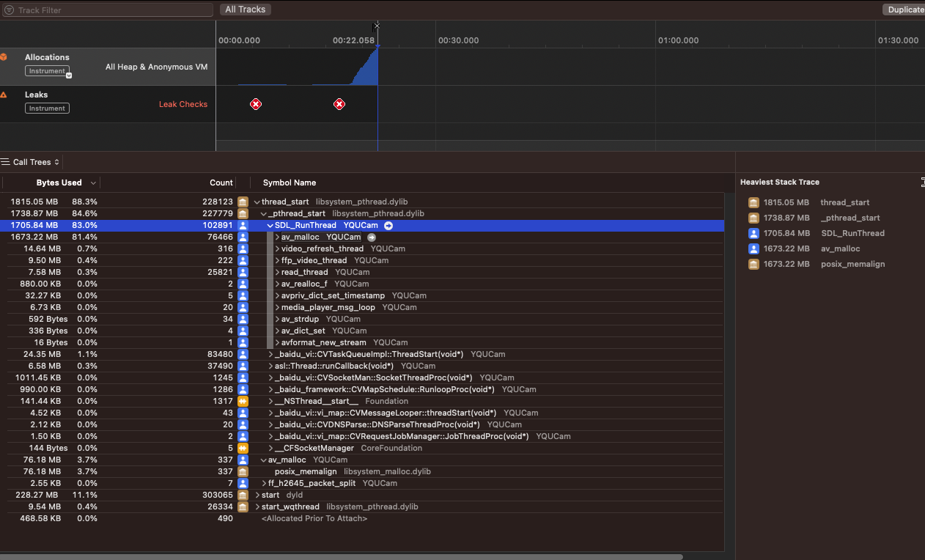Click All Heap & Anonymous VM label
The width and height of the screenshot is (925, 560).
(x=157, y=67)
